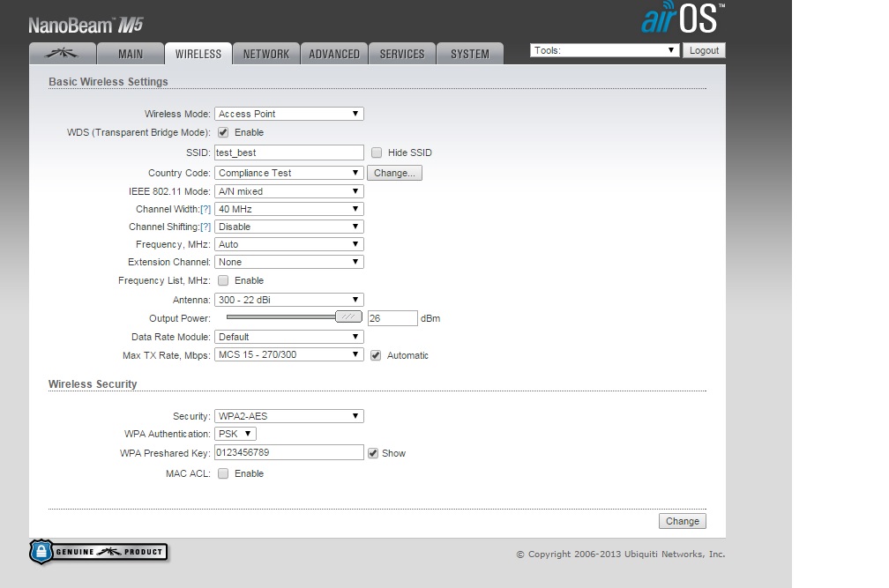Click the Genuine Product badge

click(99, 552)
